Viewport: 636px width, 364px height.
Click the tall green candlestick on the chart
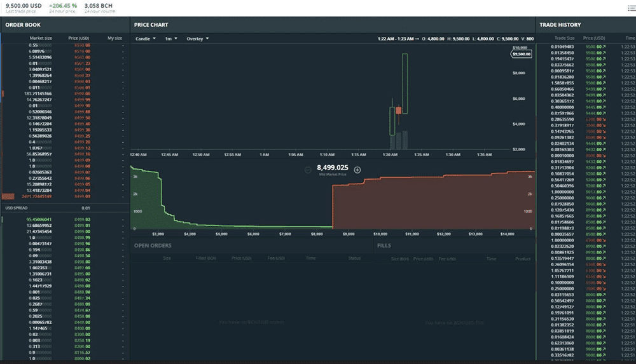pyautogui.click(x=404, y=83)
